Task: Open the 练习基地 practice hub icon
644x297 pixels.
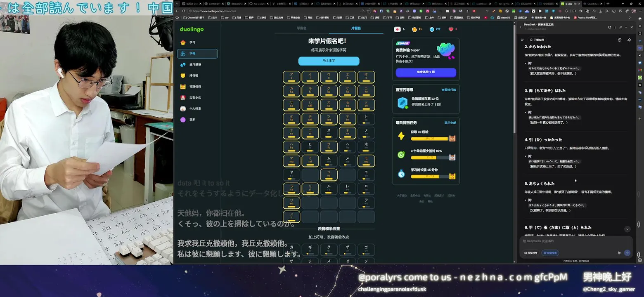Action: [x=183, y=65]
